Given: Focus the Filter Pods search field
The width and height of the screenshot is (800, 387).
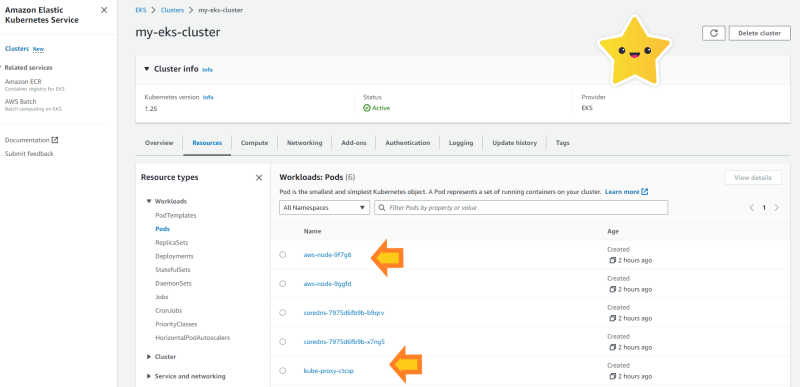Looking at the screenshot, I should pyautogui.click(x=521, y=208).
